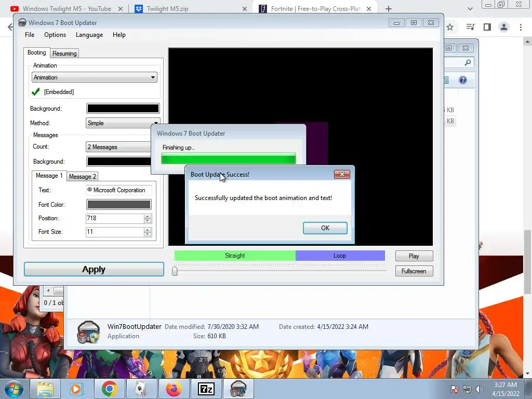Open the File menu
Image resolution: width=532 pixels, height=399 pixels.
point(30,35)
